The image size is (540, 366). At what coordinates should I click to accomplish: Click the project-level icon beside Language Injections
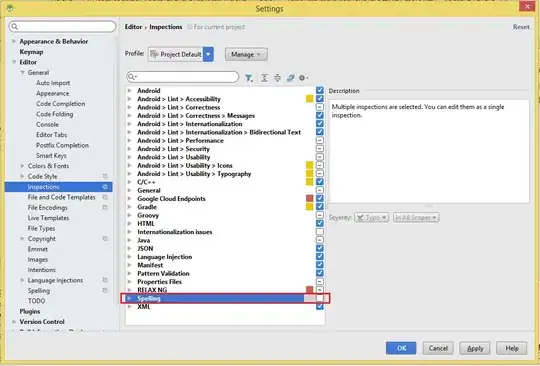pos(105,280)
